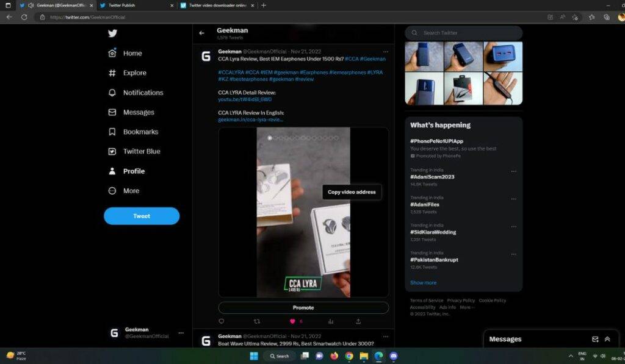Image resolution: width=625 pixels, height=364 pixels.
Task: Mute the Geekman tab via speaker icon
Action: (31, 5)
